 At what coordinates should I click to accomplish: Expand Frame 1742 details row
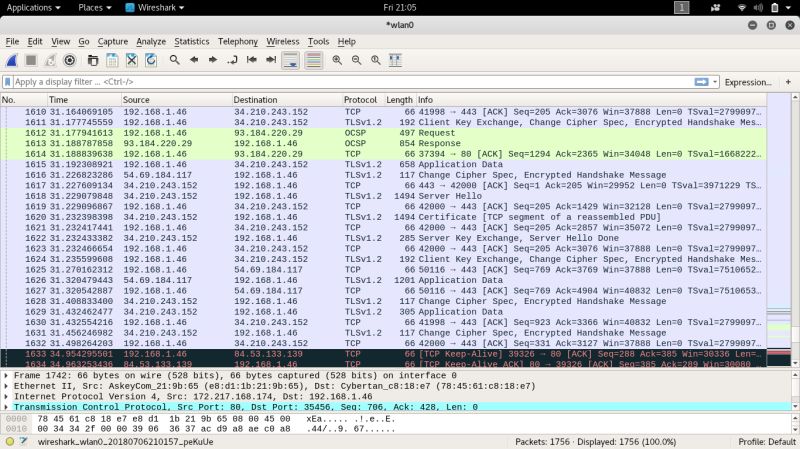pyautogui.click(x=6, y=376)
